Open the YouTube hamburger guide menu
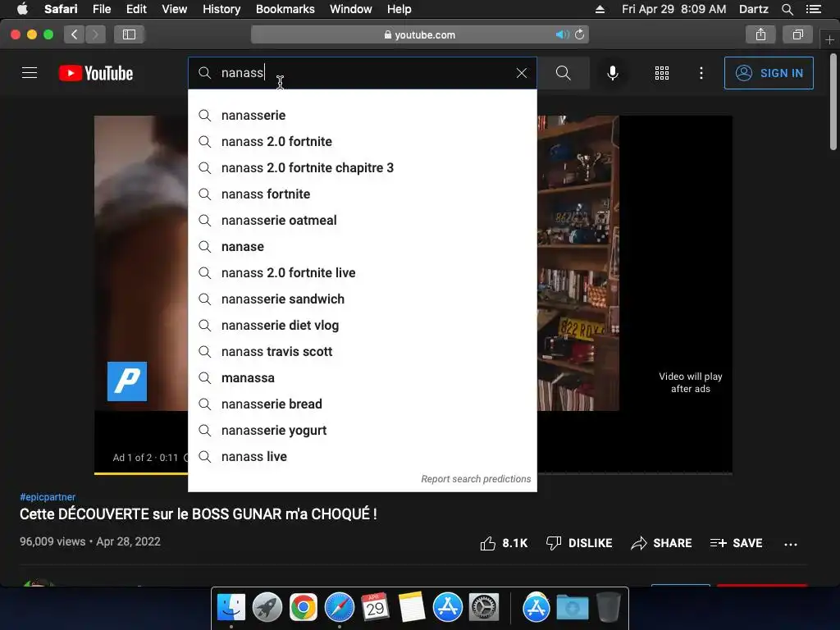This screenshot has width=840, height=630. point(30,73)
